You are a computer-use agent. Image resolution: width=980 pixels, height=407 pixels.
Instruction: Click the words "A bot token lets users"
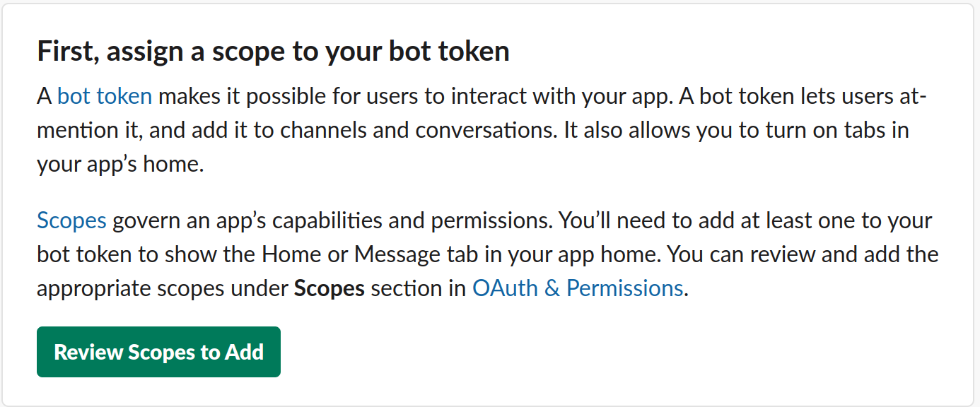[x=771, y=96]
